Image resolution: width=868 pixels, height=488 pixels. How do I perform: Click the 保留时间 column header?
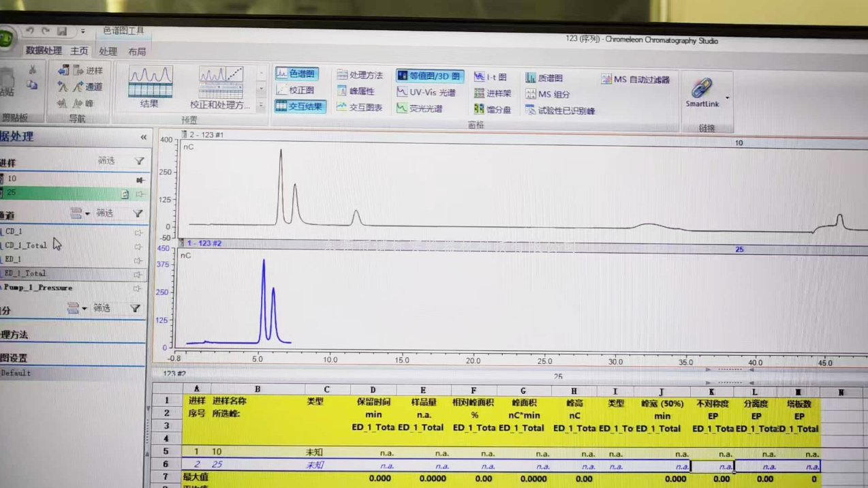pyautogui.click(x=373, y=402)
